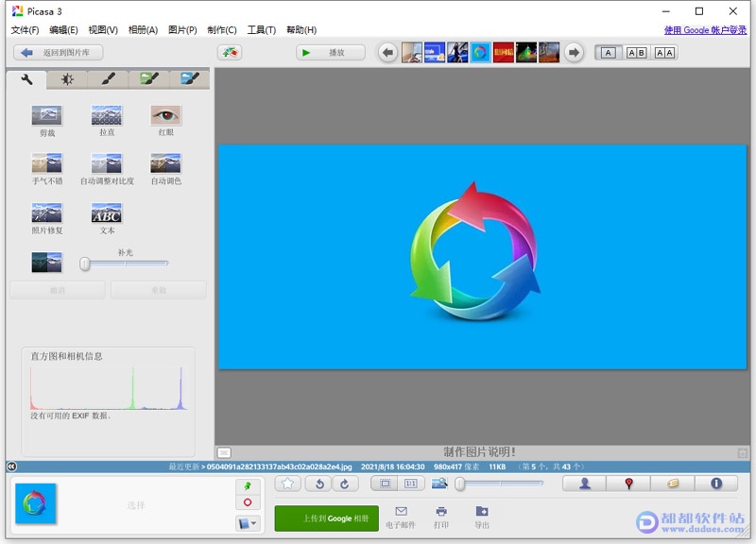Rotate photo counter-clockwise
The image size is (756, 544).
coord(318,484)
